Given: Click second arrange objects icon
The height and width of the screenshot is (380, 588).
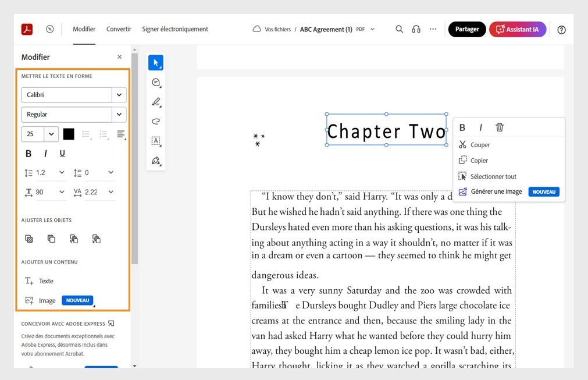Looking at the screenshot, I should (51, 239).
